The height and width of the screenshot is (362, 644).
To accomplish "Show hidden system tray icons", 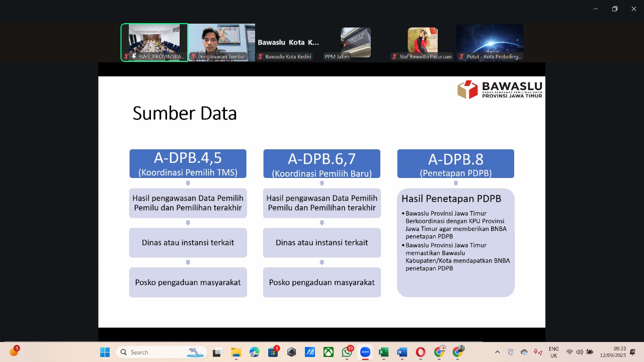I will [x=498, y=352].
